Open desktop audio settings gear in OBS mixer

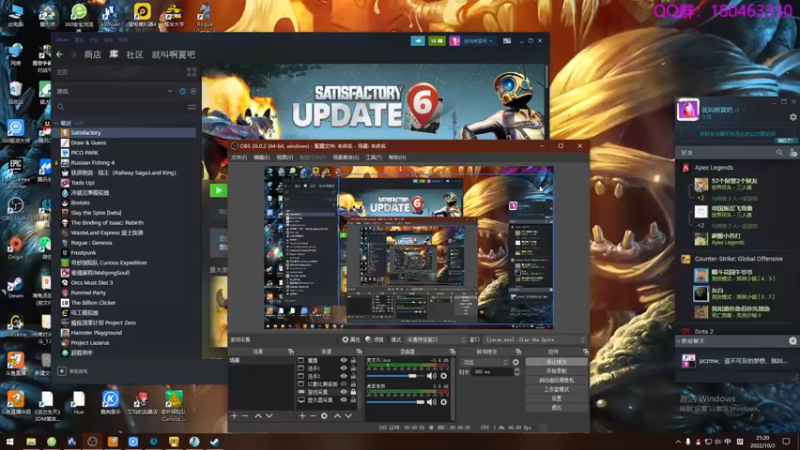tap(444, 402)
